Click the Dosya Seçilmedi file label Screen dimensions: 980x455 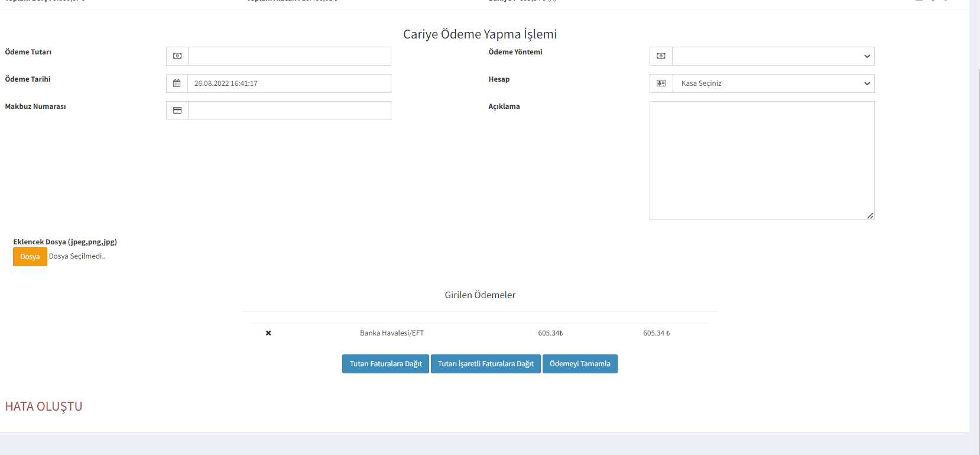point(77,256)
